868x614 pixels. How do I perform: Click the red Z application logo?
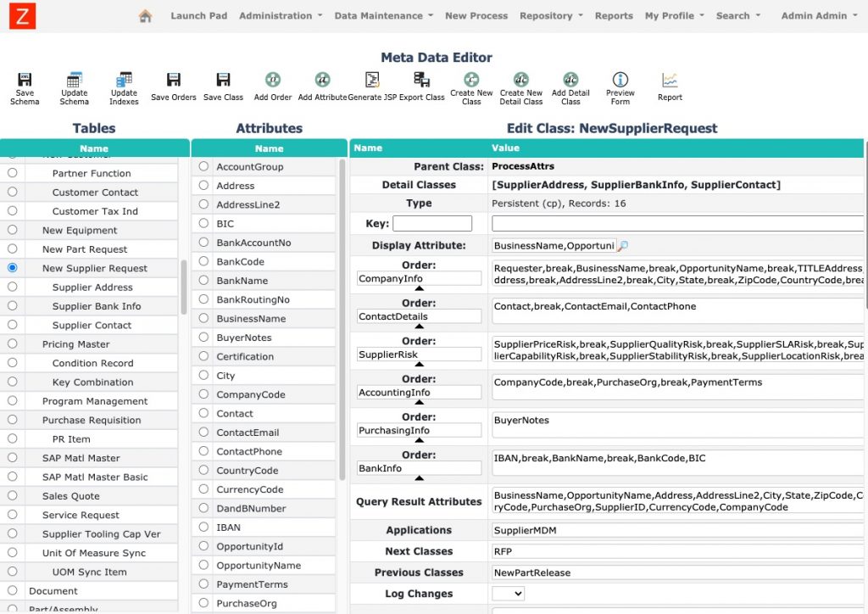click(23, 15)
